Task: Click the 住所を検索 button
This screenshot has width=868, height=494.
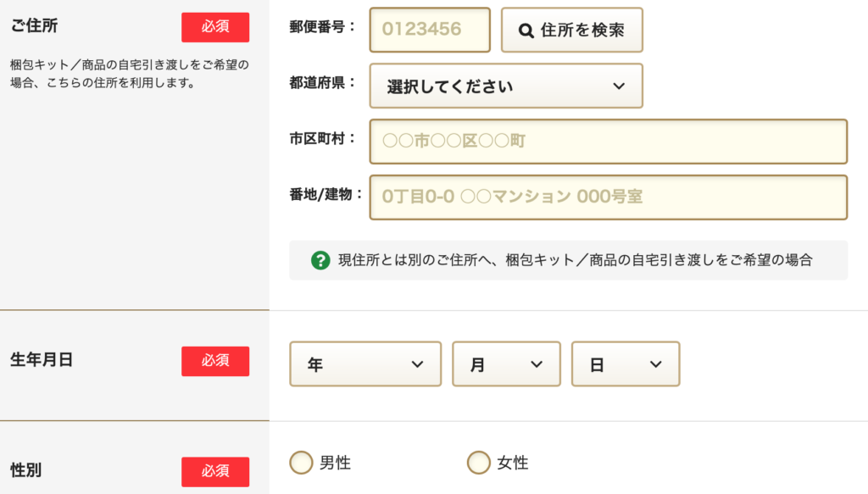Action: [x=572, y=30]
